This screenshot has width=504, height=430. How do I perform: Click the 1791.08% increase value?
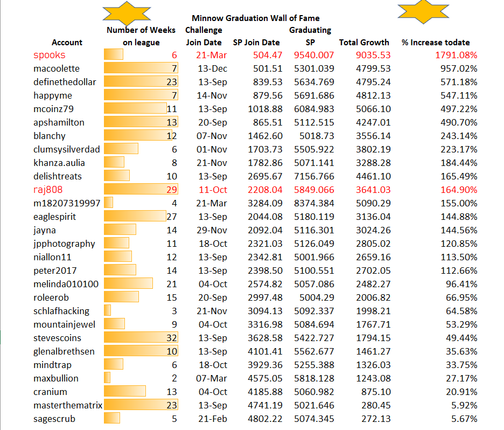(456, 55)
